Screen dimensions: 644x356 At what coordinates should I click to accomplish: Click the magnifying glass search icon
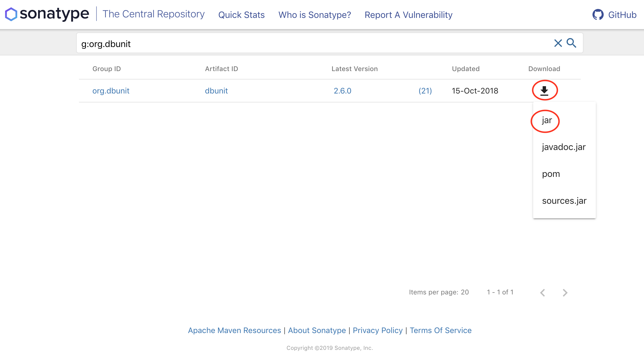pyautogui.click(x=571, y=43)
